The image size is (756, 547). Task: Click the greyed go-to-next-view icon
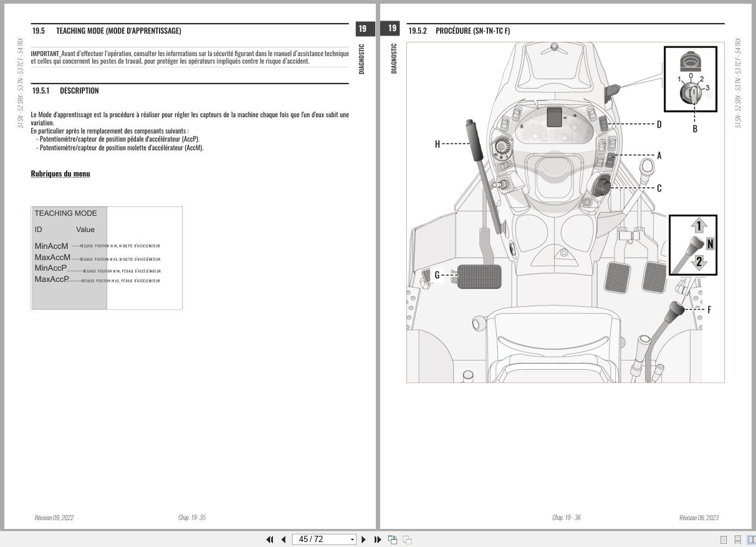(407, 540)
